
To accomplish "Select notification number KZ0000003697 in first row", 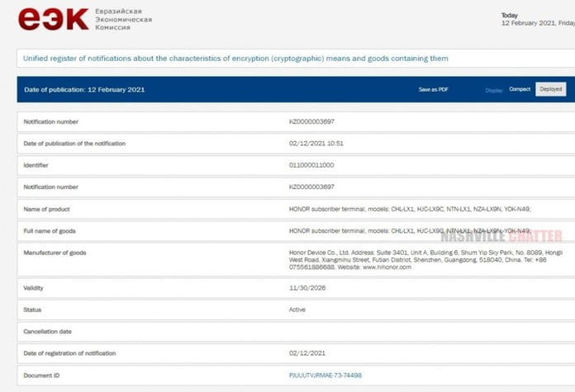I will tap(311, 121).
